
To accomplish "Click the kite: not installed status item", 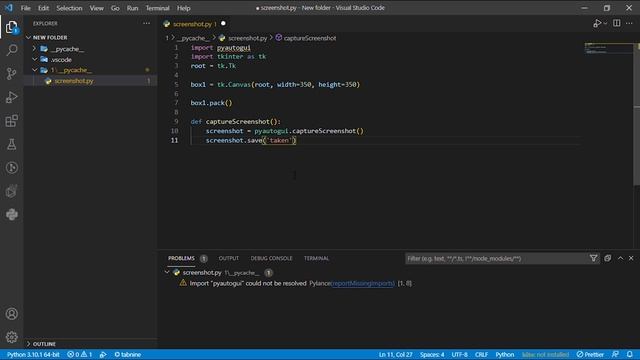I will coord(545,355).
